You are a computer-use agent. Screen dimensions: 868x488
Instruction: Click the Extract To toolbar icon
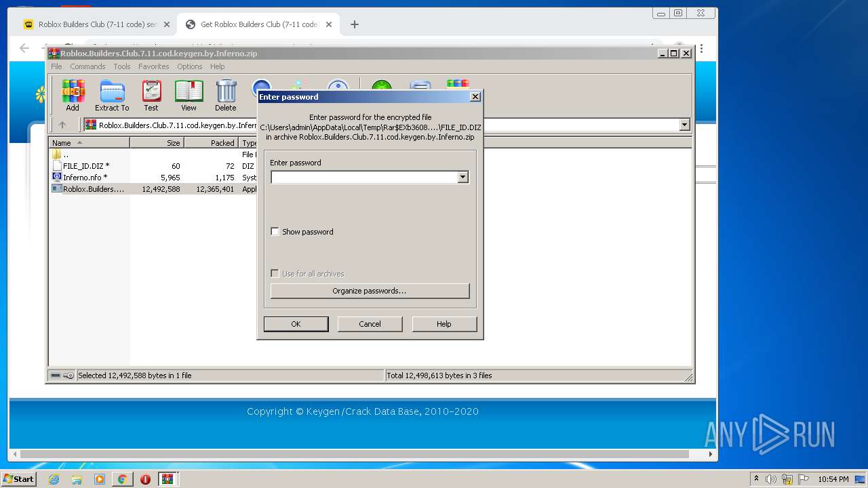tap(112, 96)
